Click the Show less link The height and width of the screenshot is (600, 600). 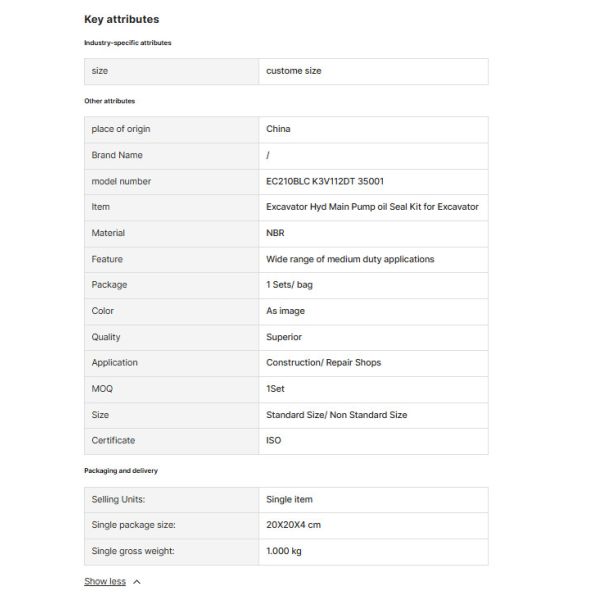point(105,581)
